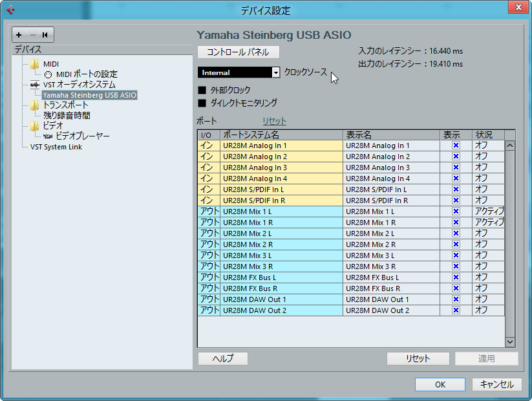
Task: Click the reset devices rewind icon
Action: coord(45,35)
